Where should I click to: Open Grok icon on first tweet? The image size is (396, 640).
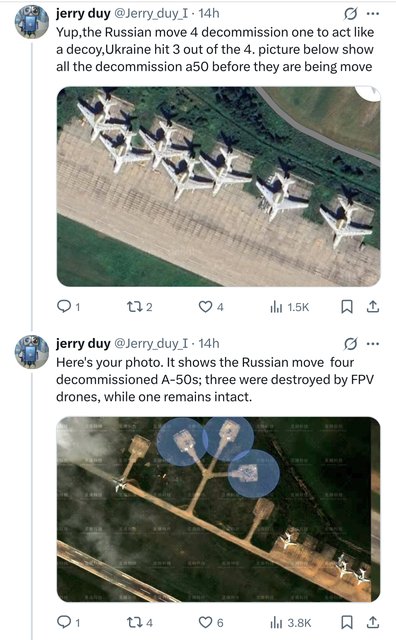pos(350,14)
